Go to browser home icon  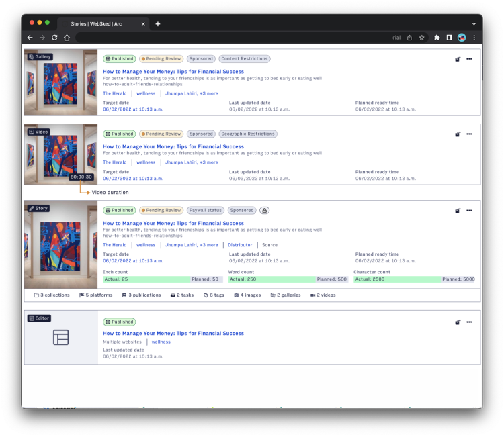[67, 38]
